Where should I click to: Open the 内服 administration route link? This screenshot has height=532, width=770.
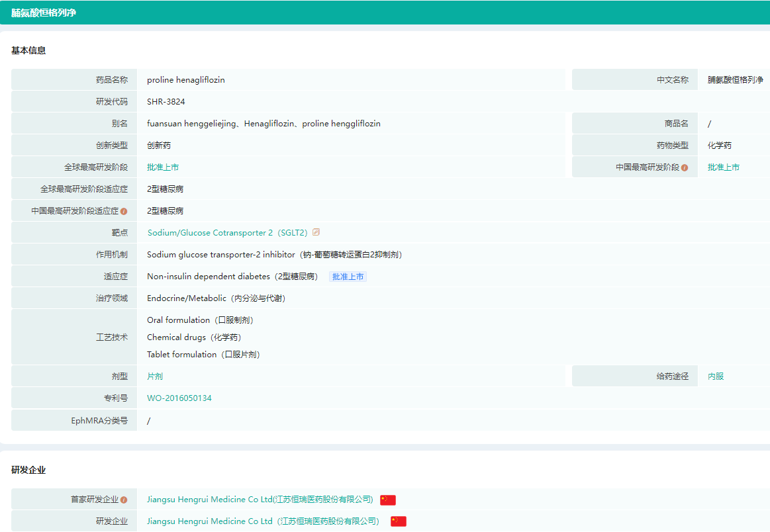pos(716,377)
